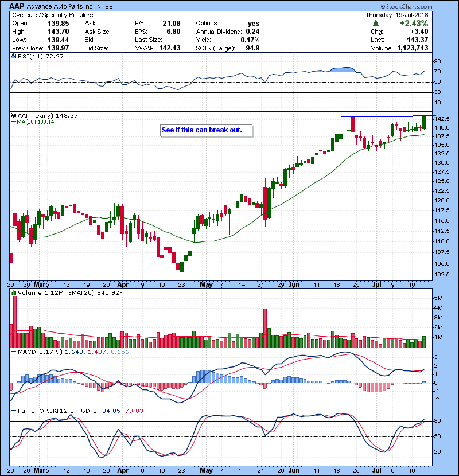Click the price axis label 137.5
459x476 pixels.
[442, 136]
